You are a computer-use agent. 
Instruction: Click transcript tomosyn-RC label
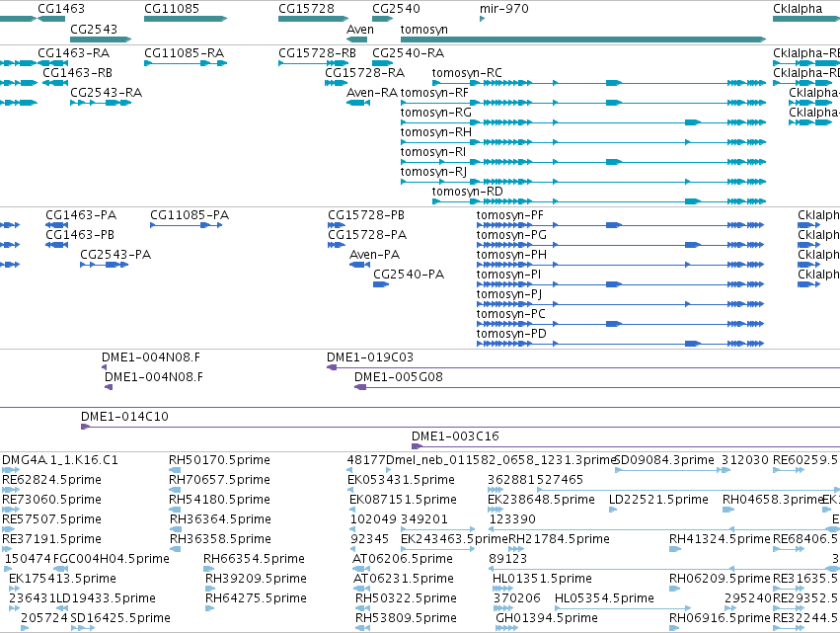[467, 73]
